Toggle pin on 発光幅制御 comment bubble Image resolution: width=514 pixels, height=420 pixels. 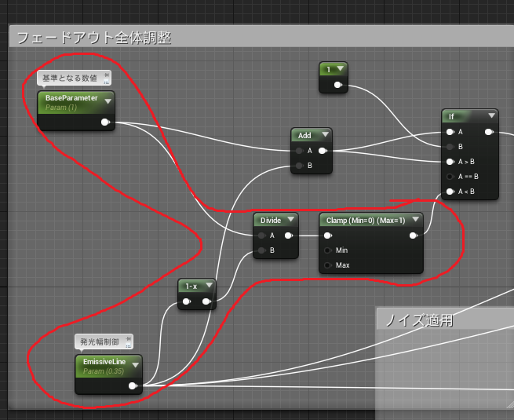pyautogui.click(x=129, y=338)
